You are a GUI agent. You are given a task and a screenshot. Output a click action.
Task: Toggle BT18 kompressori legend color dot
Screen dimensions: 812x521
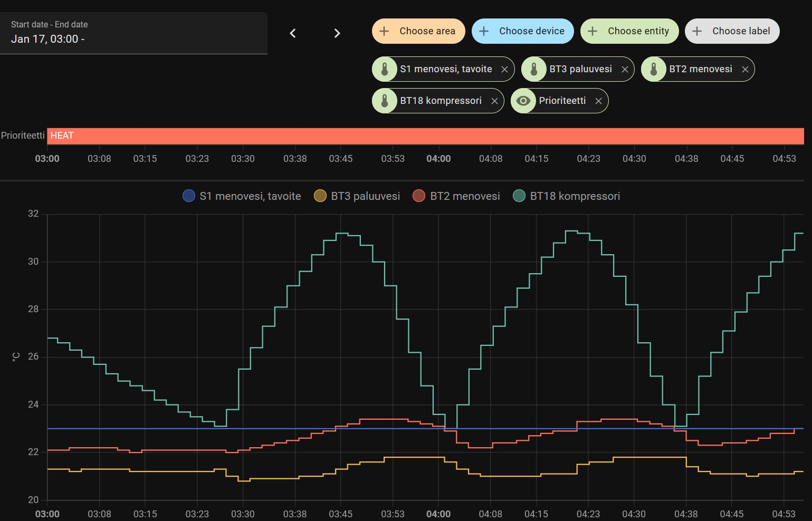pos(519,196)
